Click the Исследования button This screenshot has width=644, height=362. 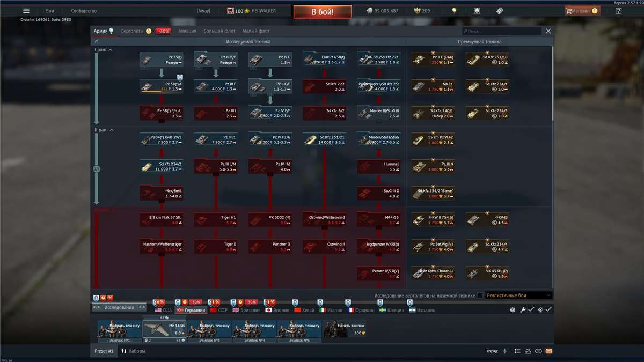coord(119,308)
